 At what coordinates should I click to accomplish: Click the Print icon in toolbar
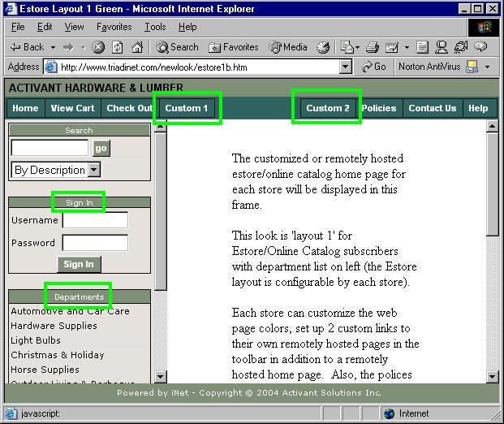tap(373, 47)
